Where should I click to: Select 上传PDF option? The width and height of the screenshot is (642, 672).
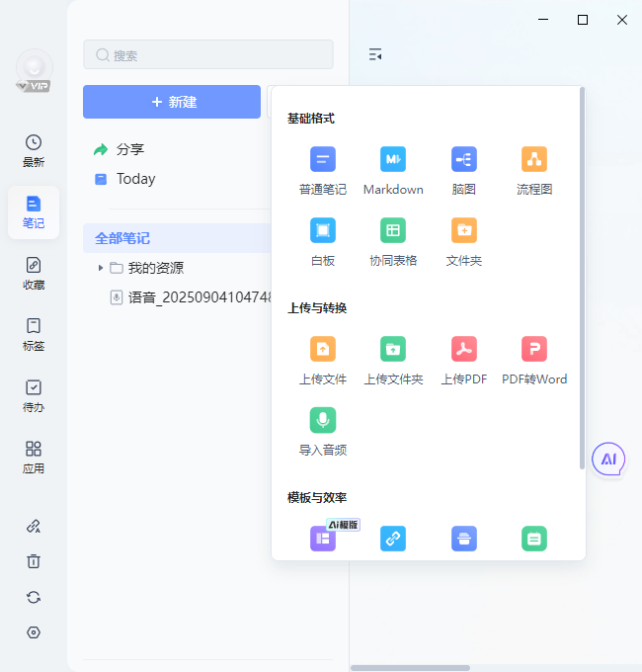[464, 361]
